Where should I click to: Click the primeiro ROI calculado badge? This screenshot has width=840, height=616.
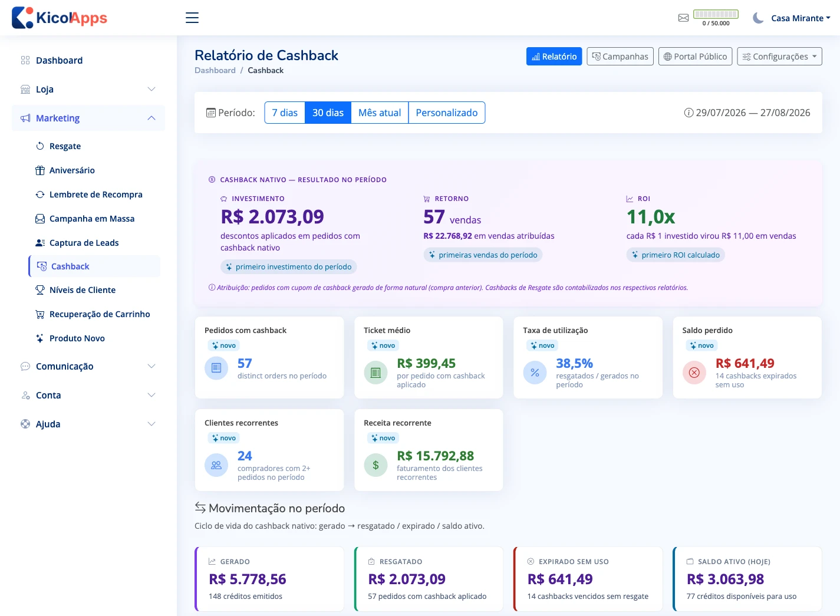coord(676,255)
